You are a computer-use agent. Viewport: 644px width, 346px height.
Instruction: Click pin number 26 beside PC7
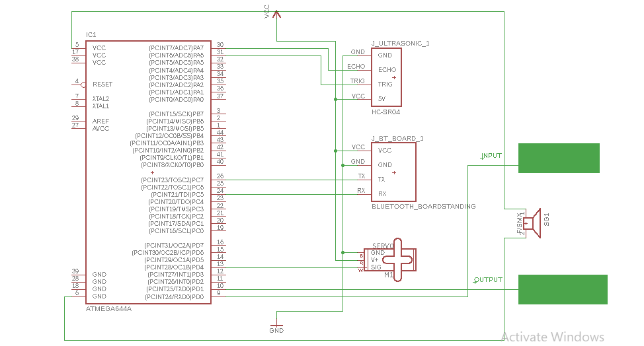(220, 176)
